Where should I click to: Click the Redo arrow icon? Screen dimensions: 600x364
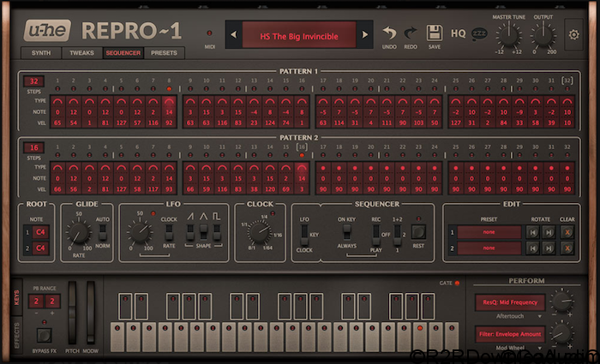[411, 33]
